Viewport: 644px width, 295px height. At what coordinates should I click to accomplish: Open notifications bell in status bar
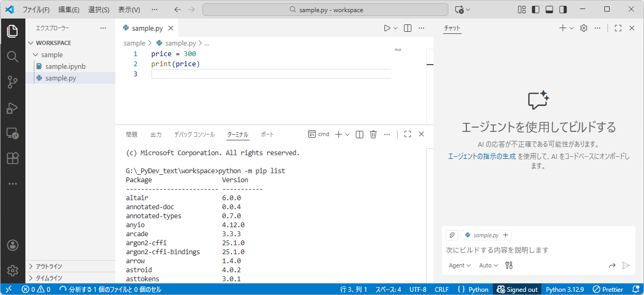click(636, 289)
